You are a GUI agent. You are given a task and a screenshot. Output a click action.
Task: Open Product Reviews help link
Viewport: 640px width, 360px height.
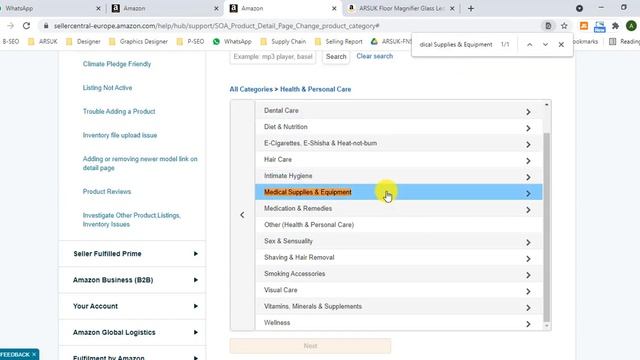[107, 191]
